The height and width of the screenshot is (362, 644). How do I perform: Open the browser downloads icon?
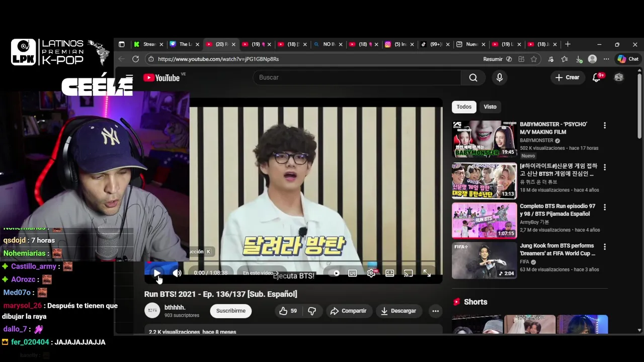click(579, 59)
